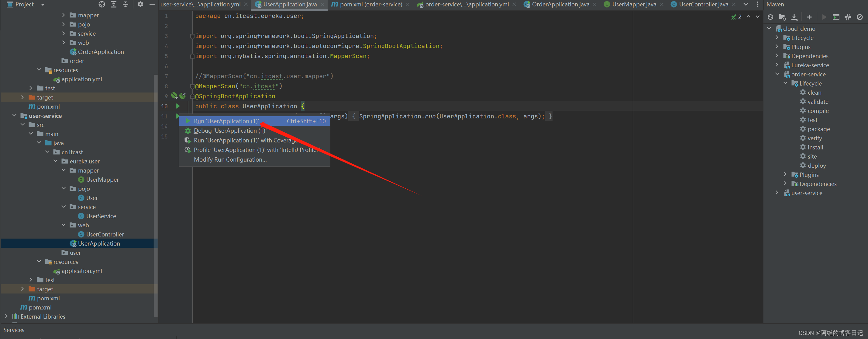Image resolution: width=868 pixels, height=339 pixels.
Task: Expand first target folder in Project tree
Action: [x=22, y=97]
